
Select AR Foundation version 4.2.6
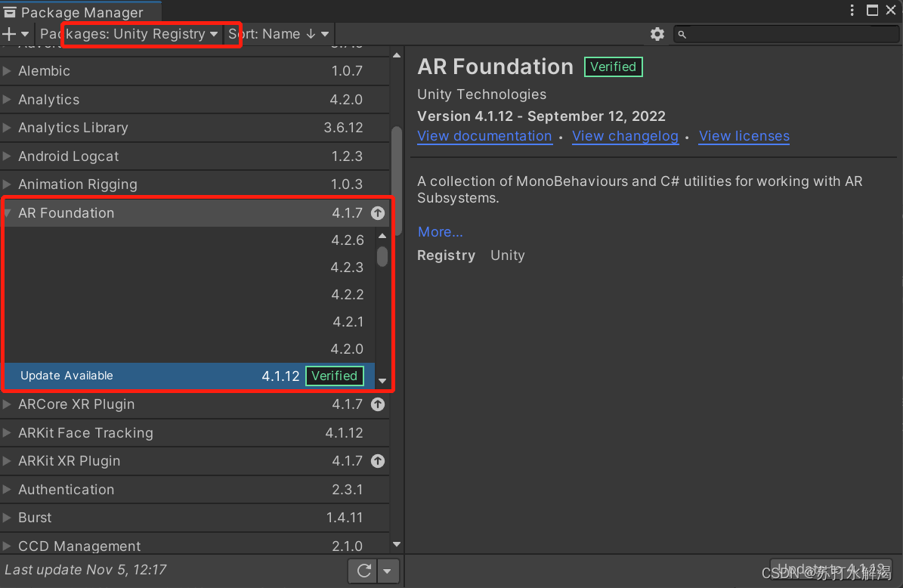click(x=189, y=240)
